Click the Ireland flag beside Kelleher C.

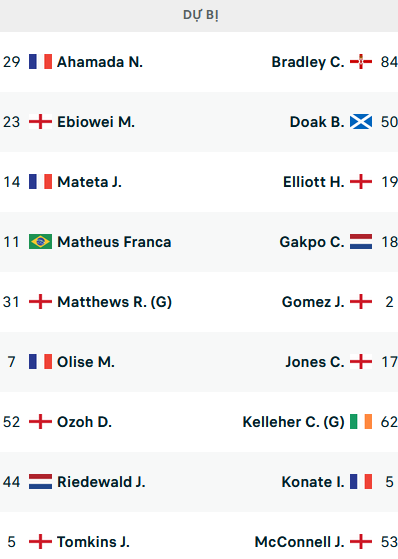point(361,422)
